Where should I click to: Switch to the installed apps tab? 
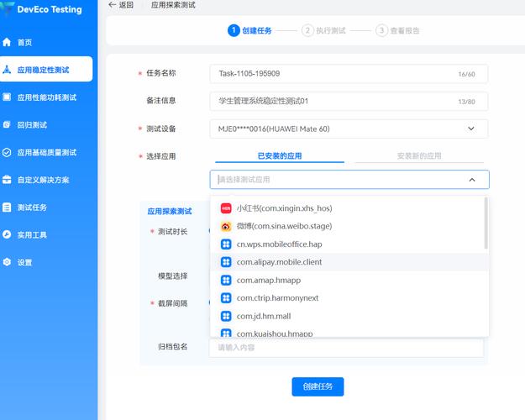(279, 156)
